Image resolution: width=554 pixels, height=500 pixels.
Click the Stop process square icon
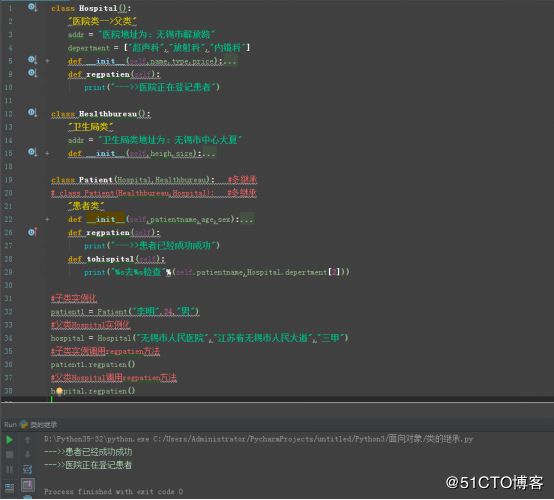click(10, 454)
